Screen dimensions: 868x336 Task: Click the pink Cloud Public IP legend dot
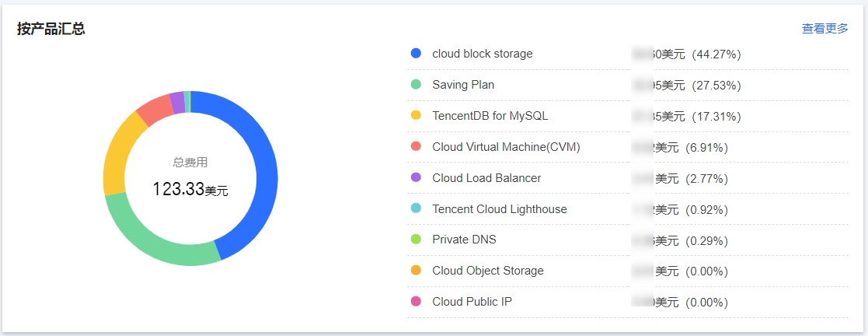(416, 302)
